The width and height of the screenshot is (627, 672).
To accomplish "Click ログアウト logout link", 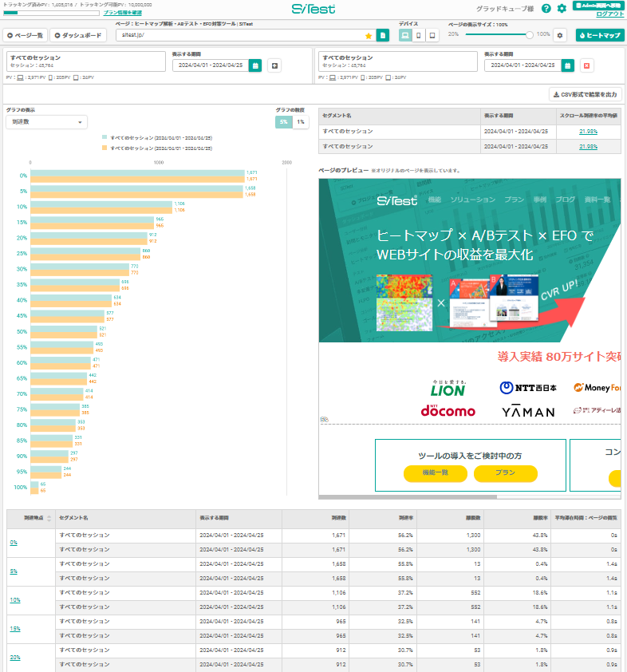I will coord(610,14).
